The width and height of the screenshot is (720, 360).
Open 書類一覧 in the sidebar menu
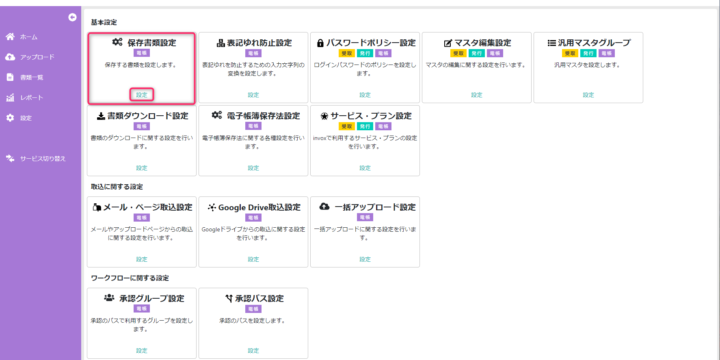pos(31,78)
